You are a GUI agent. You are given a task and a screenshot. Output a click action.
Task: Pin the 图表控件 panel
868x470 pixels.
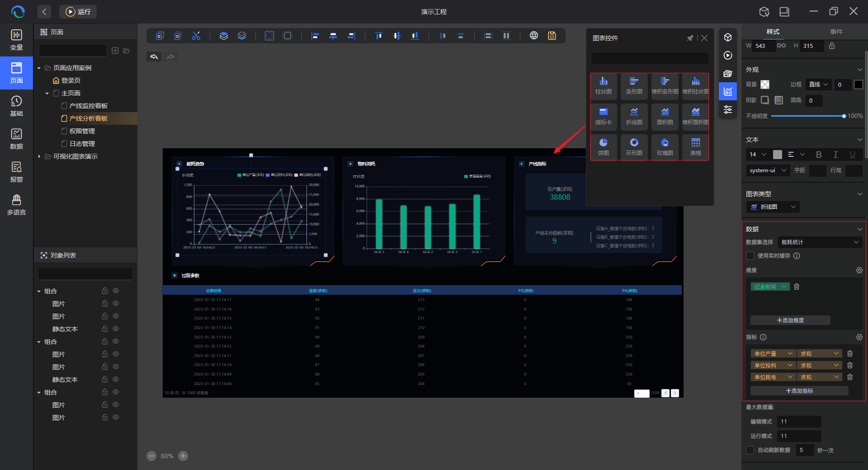click(690, 38)
